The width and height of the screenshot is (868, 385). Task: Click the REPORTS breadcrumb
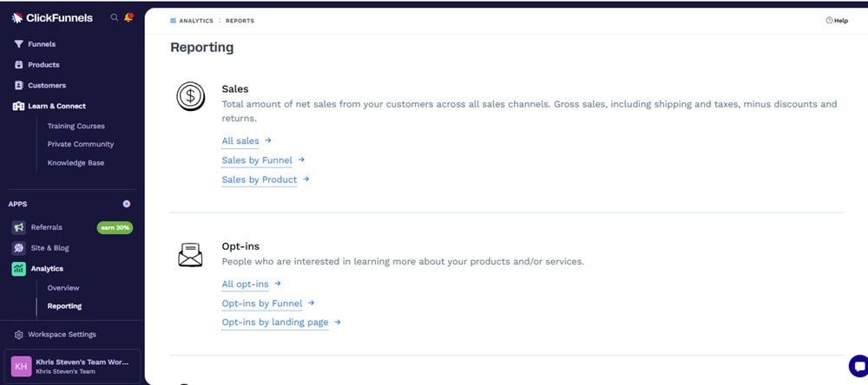[x=240, y=21]
